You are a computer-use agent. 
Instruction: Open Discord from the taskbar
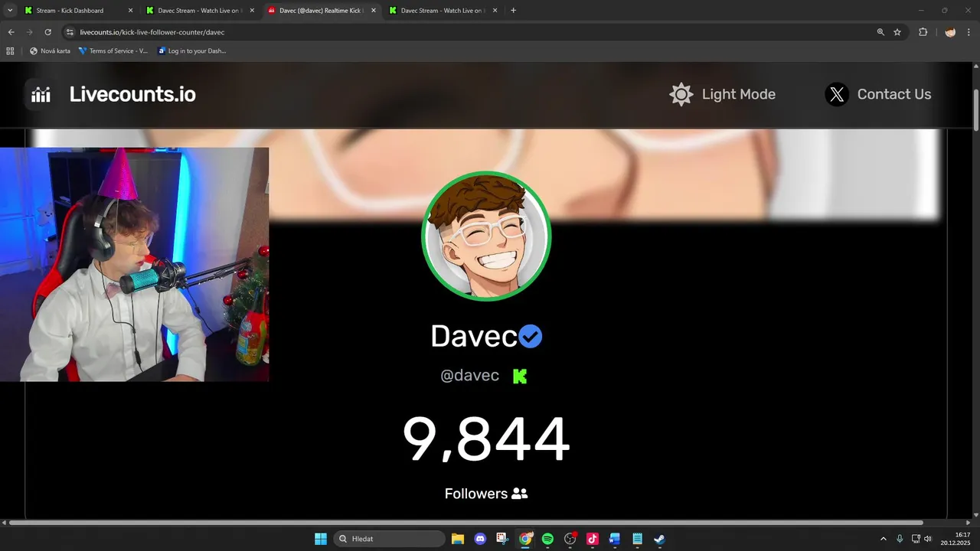(480, 539)
